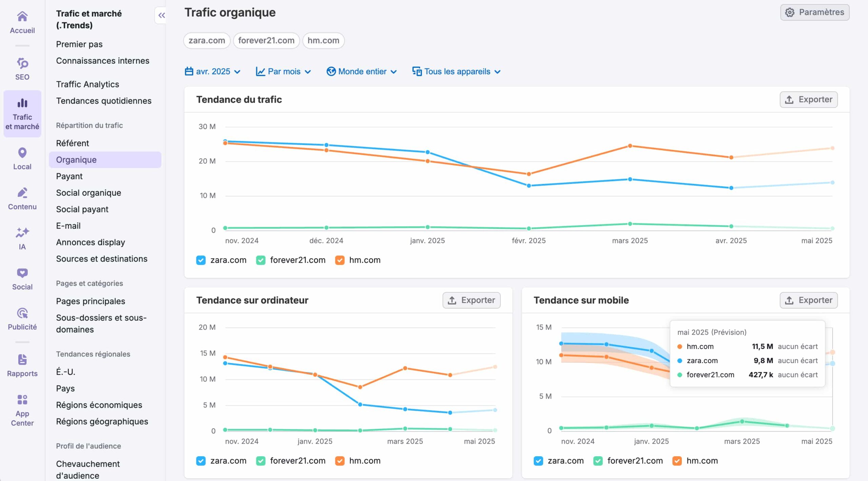Image resolution: width=868 pixels, height=481 pixels.
Task: Toggle hm.com checkbox in Tendance sur ordinateur
Action: 340,461
